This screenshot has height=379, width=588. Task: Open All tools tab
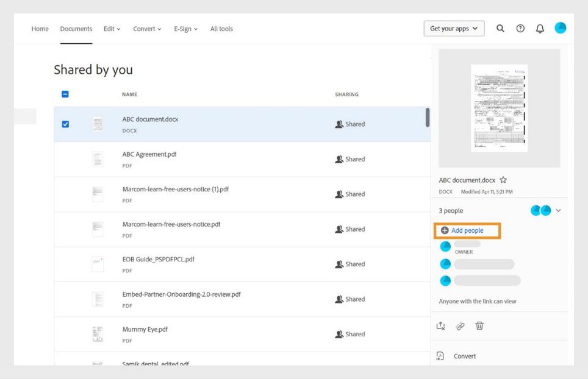[221, 29]
